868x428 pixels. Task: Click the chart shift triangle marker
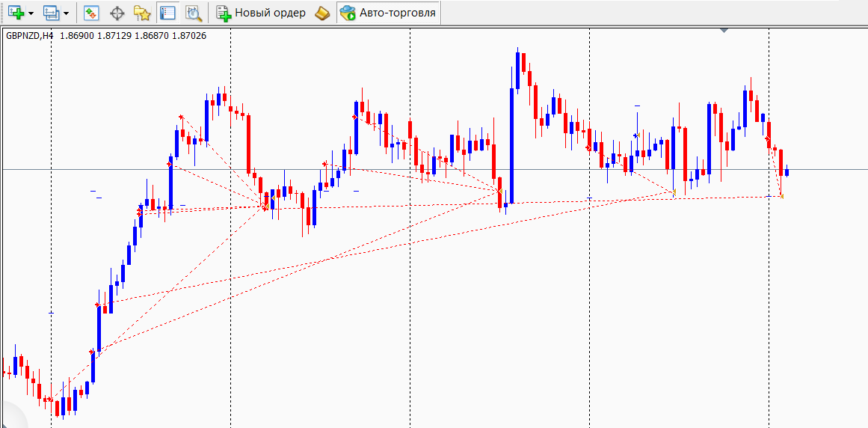pyautogui.click(x=724, y=30)
